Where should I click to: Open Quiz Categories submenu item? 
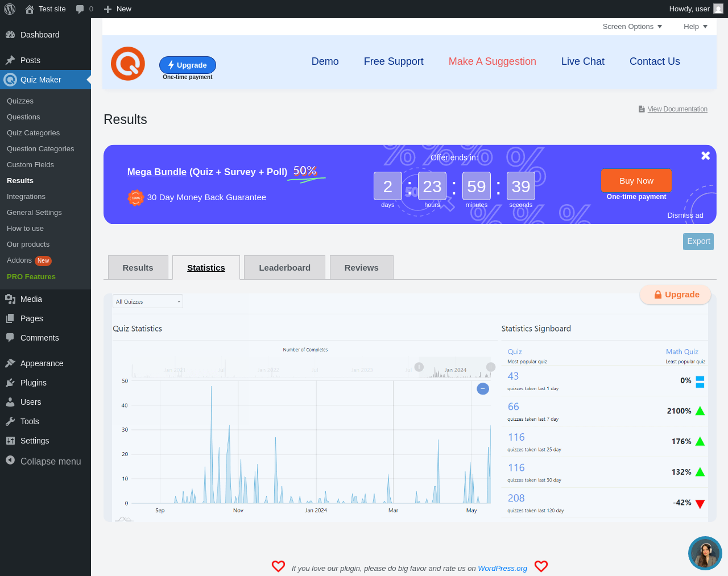(45, 133)
